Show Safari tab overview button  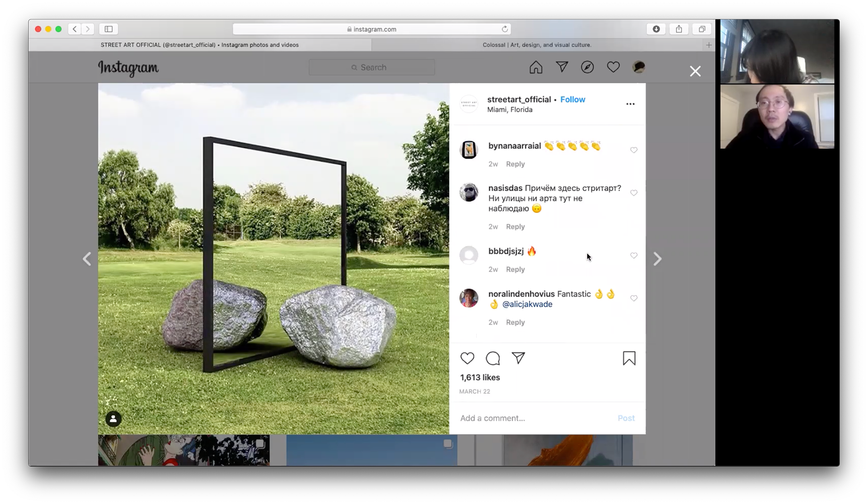click(702, 29)
